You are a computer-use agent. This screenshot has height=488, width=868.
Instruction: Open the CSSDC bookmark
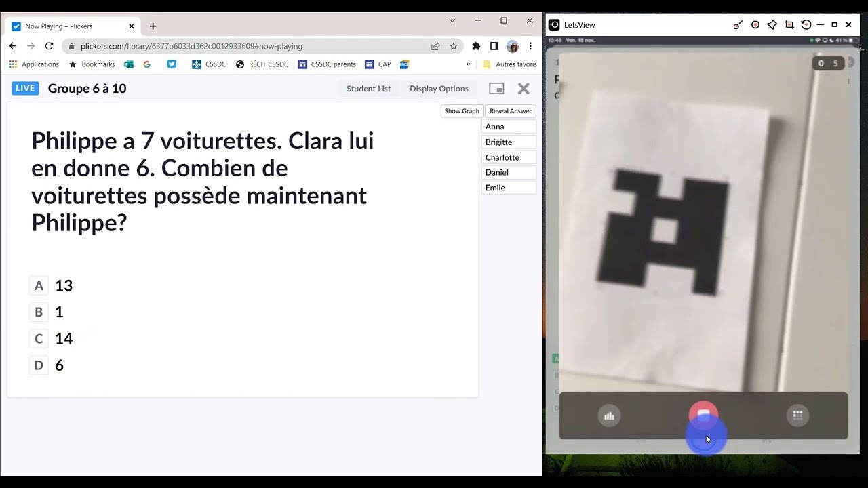209,64
